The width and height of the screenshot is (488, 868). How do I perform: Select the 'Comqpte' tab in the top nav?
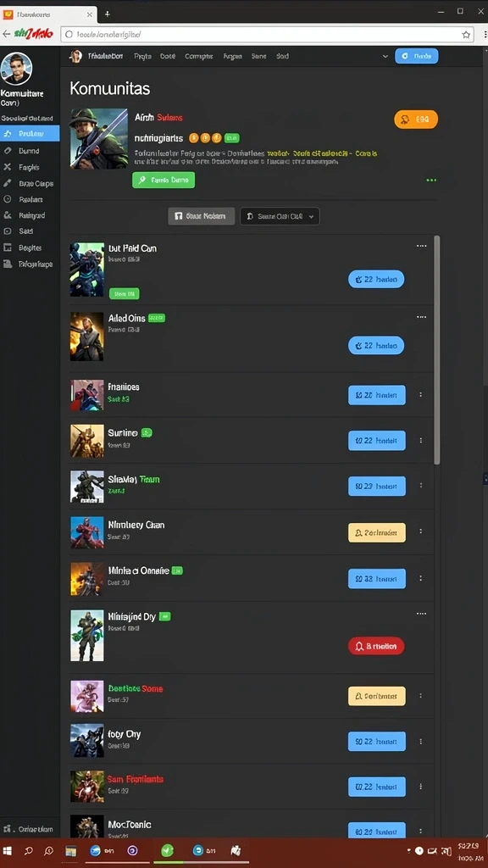(x=198, y=56)
